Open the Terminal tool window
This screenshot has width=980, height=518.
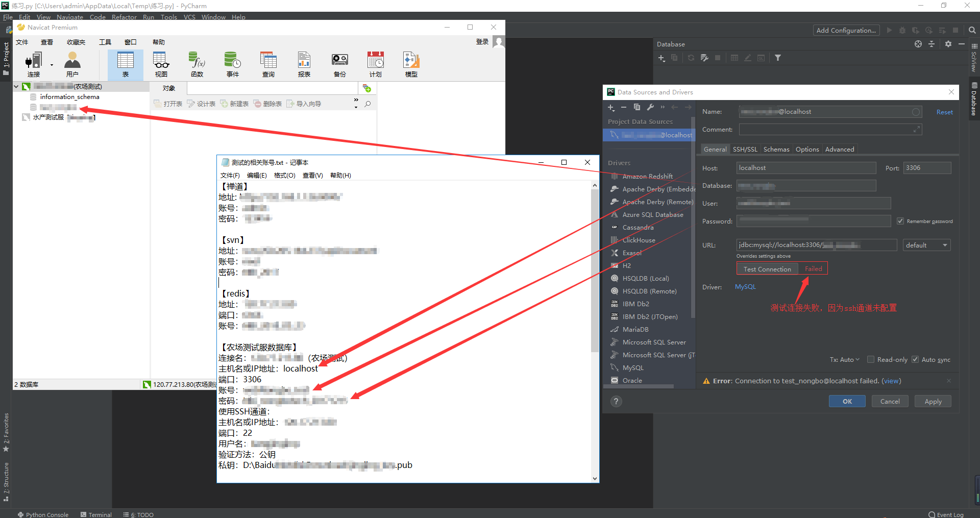tap(96, 514)
